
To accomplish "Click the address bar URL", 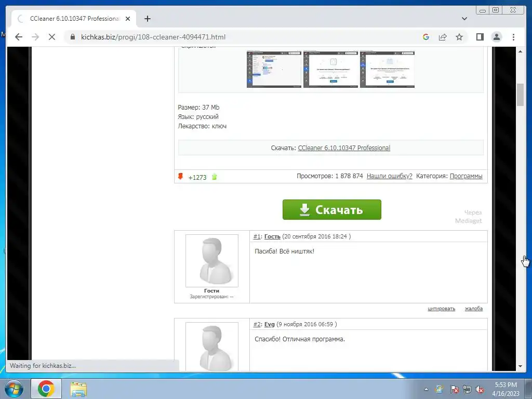I will click(153, 37).
